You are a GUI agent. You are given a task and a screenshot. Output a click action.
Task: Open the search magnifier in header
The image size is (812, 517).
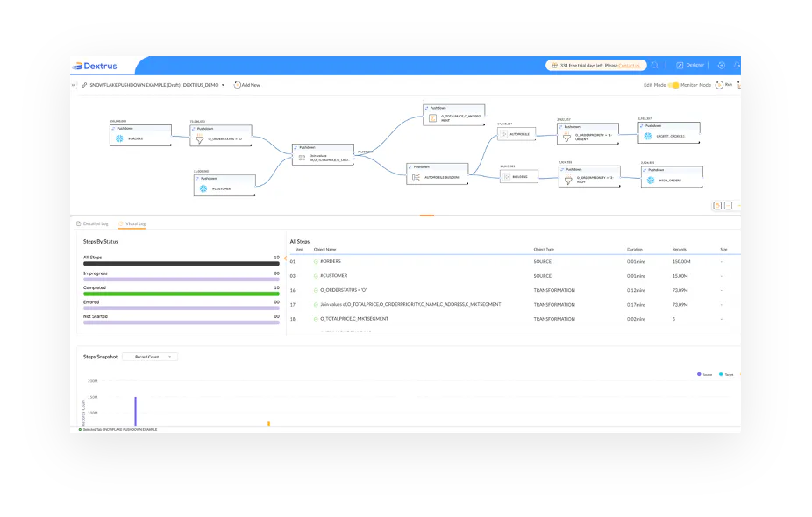[x=654, y=65]
